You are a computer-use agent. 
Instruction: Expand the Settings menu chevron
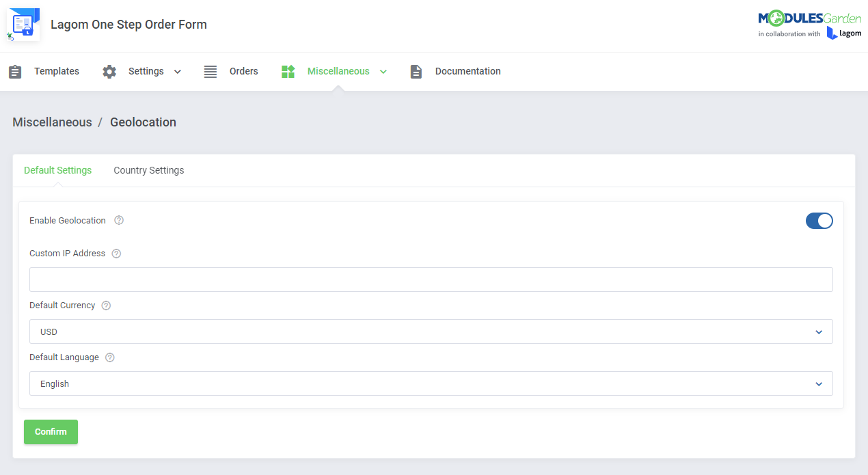[x=177, y=71]
